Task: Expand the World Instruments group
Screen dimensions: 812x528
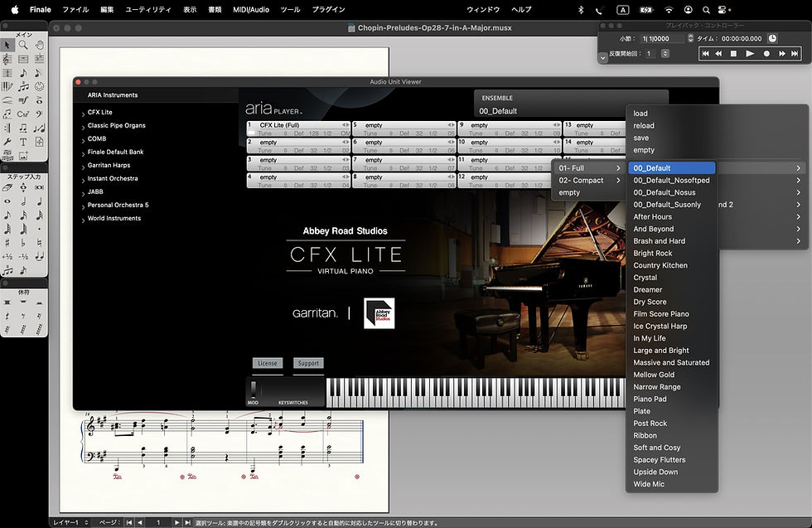Action: coord(83,220)
